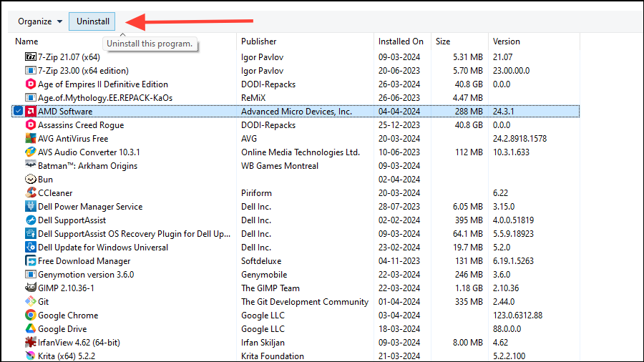The height and width of the screenshot is (362, 644).
Task: Click the Genymotion version 3.6.0 icon
Action: 30,274
